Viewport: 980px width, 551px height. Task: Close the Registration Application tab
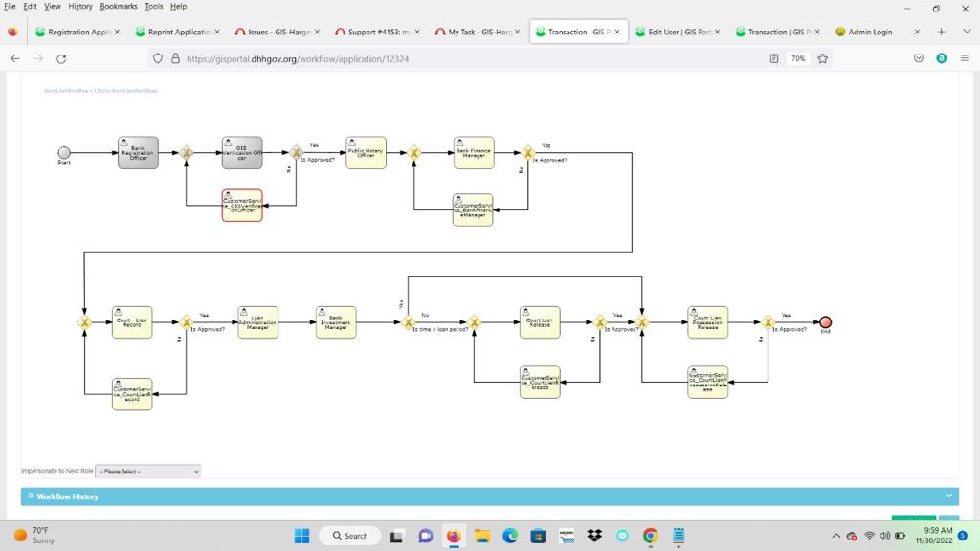pyautogui.click(x=117, y=32)
